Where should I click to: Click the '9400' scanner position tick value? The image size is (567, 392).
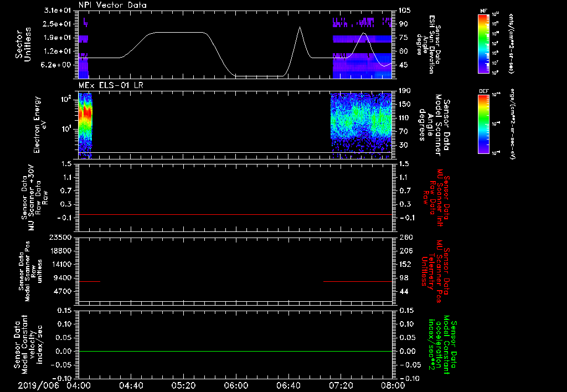point(63,278)
